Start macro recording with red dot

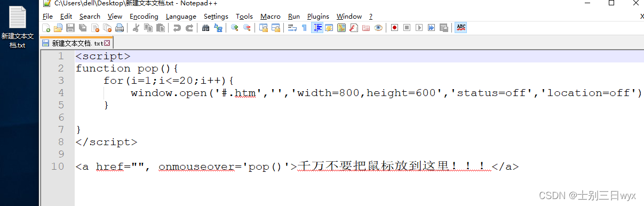[x=395, y=28]
